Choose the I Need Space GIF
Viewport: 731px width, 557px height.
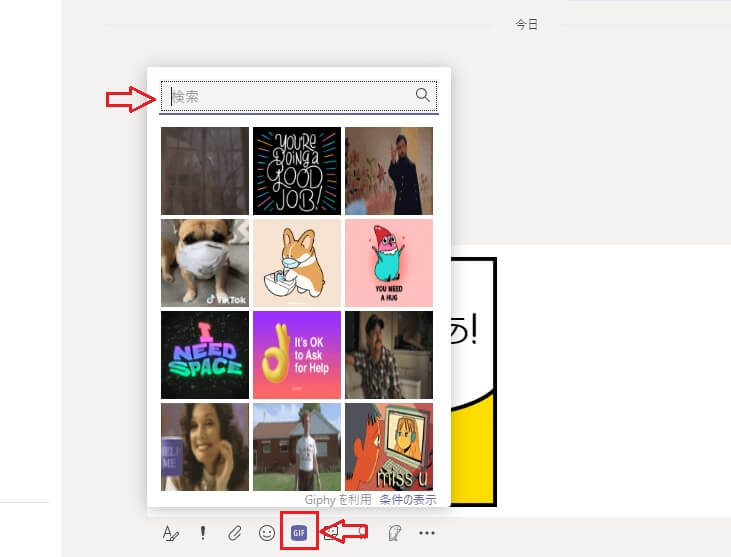[205, 355]
